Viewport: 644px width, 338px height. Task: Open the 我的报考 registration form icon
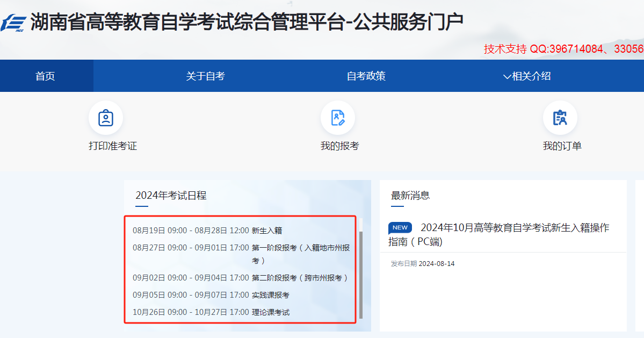coord(338,118)
